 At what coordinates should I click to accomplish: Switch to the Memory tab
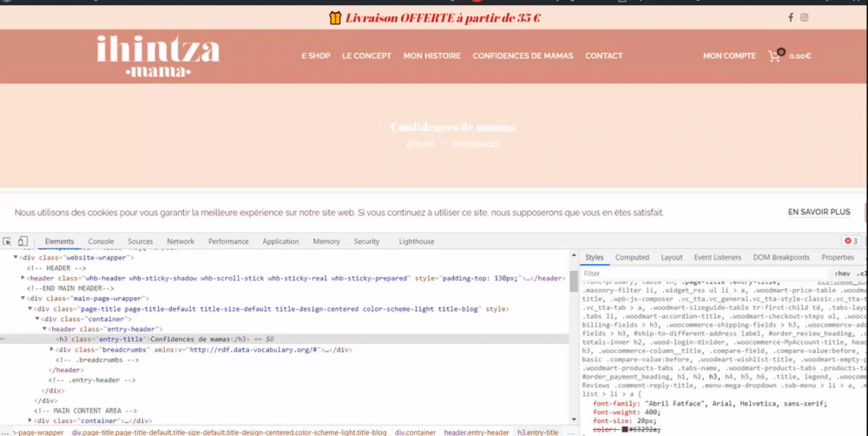coord(326,241)
